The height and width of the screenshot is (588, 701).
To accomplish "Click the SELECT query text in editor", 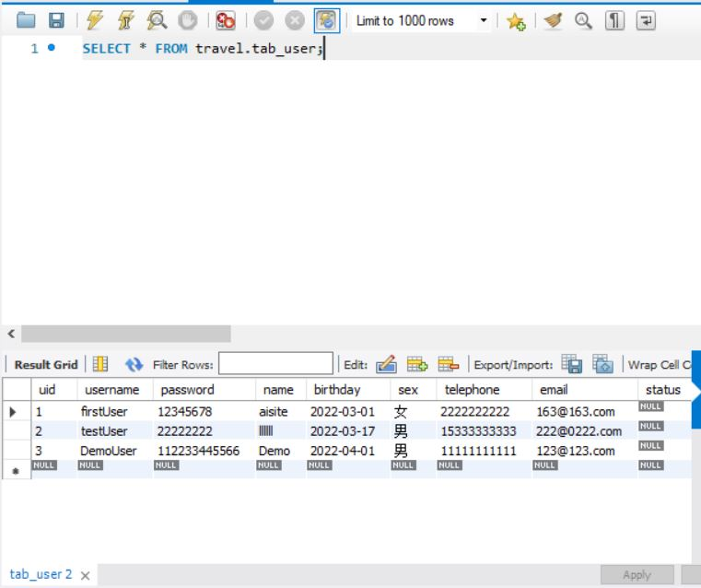I will [x=203, y=48].
